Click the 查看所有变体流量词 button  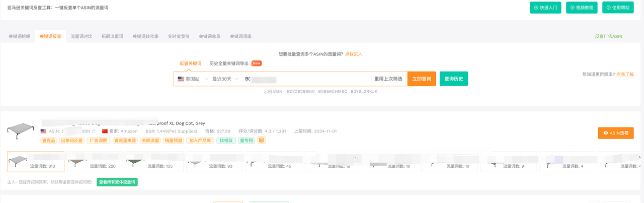pos(117,182)
